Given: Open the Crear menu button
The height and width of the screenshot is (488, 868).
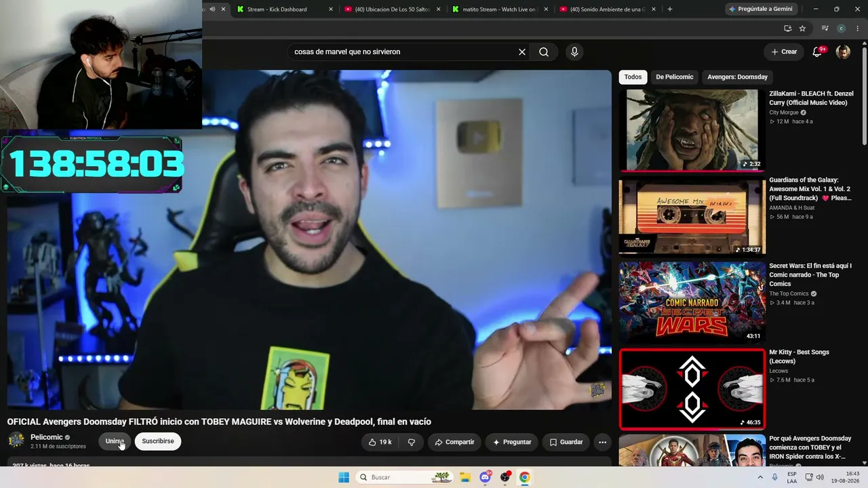Looking at the screenshot, I should pyautogui.click(x=784, y=52).
